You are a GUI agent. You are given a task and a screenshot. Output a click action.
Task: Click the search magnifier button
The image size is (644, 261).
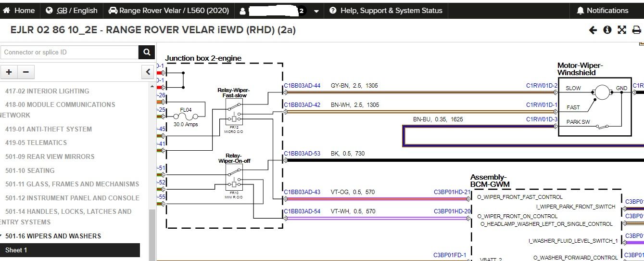click(146, 52)
